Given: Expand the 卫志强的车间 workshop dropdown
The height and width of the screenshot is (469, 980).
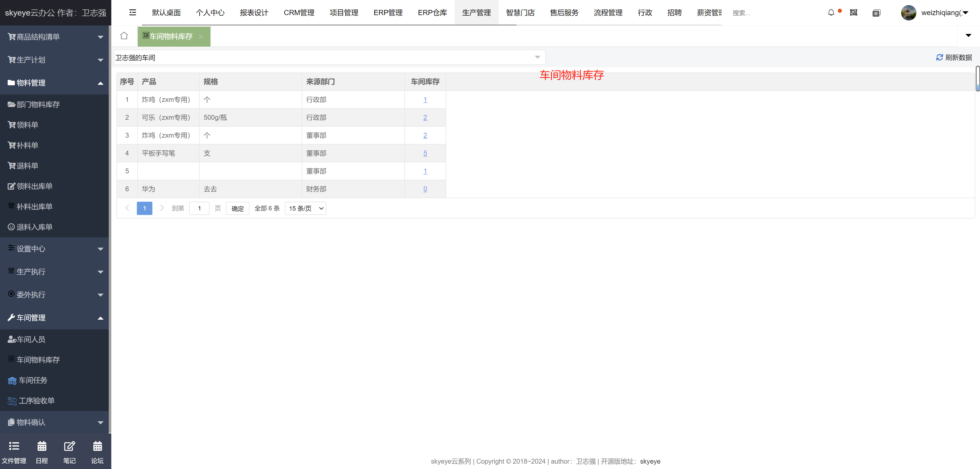Looking at the screenshot, I should [x=330, y=57].
